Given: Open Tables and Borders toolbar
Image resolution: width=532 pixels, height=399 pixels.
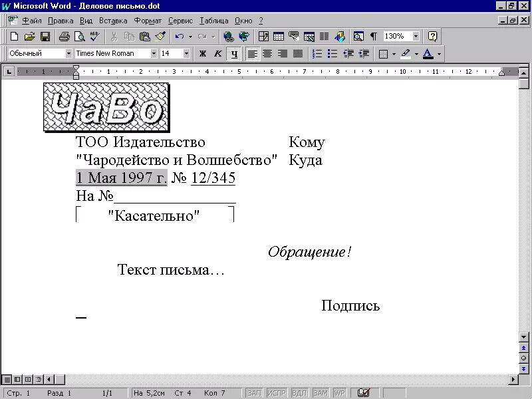Looking at the screenshot, I should pos(263,37).
